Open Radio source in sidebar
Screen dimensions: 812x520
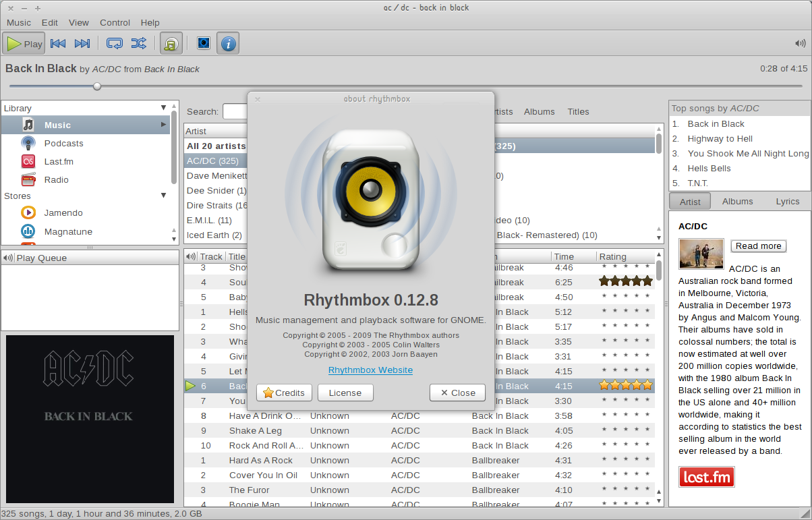[86, 179]
